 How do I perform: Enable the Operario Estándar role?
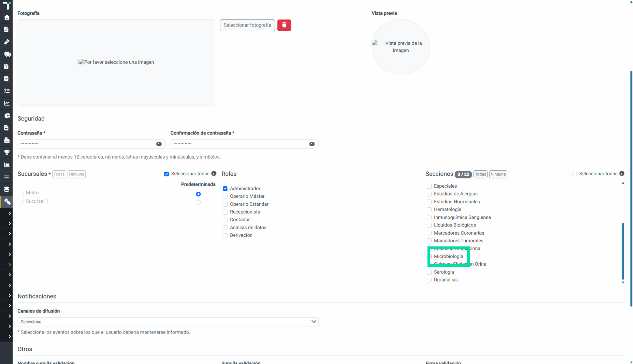coord(225,204)
